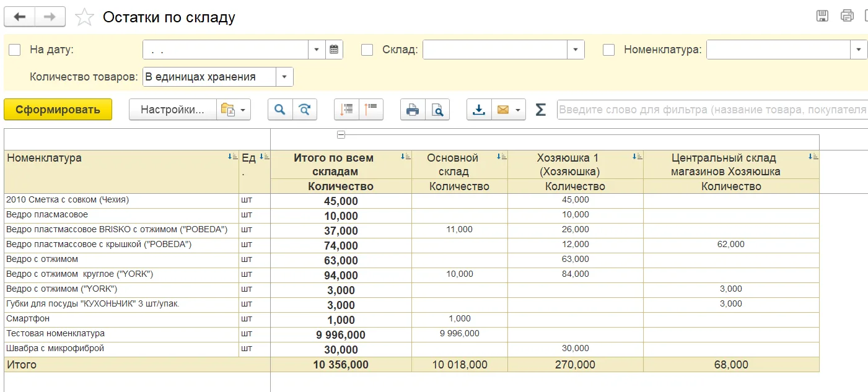This screenshot has width=868, height=392.
Task: Tick the Склад filter checkbox
Action: coord(367,50)
